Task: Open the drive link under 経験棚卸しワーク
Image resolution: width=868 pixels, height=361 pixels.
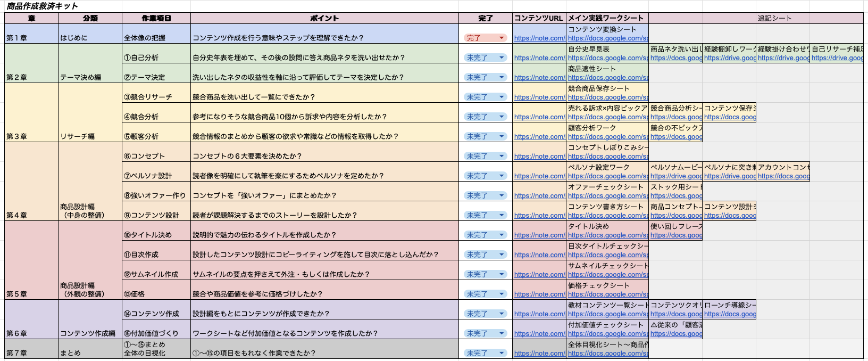Action: [730, 58]
